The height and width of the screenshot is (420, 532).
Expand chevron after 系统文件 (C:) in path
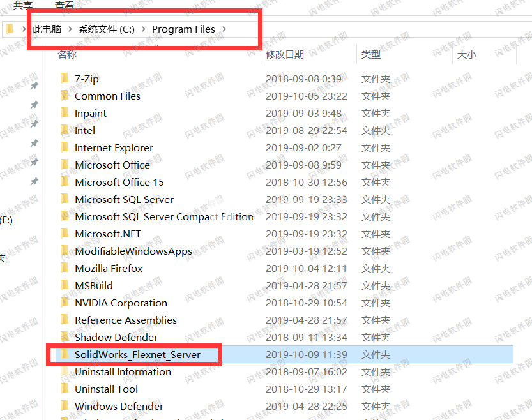(x=144, y=29)
